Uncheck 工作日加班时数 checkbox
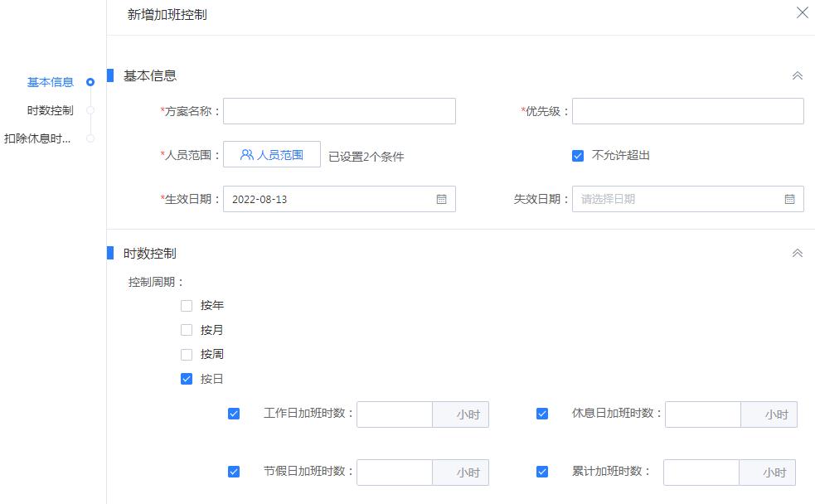815x504 pixels. click(x=235, y=414)
